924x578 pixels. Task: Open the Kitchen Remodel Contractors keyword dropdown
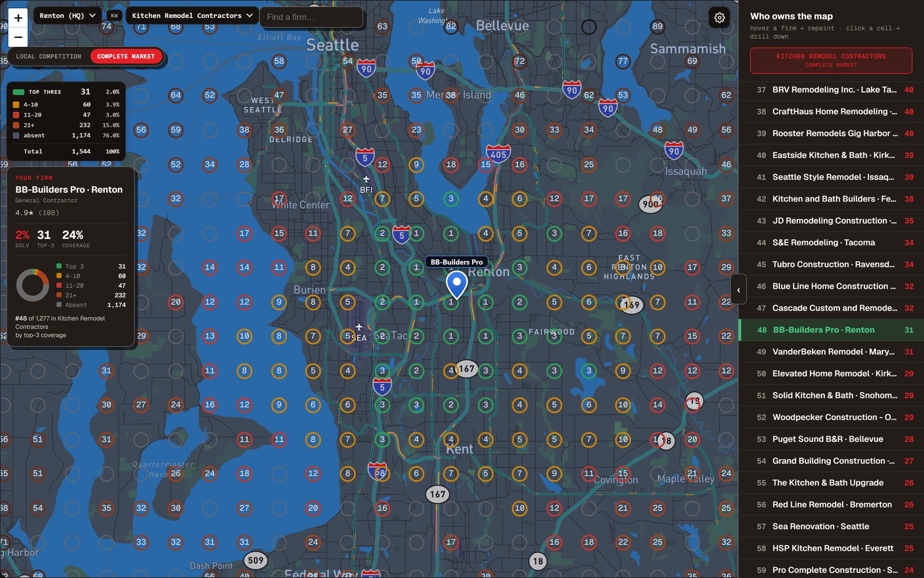(192, 16)
